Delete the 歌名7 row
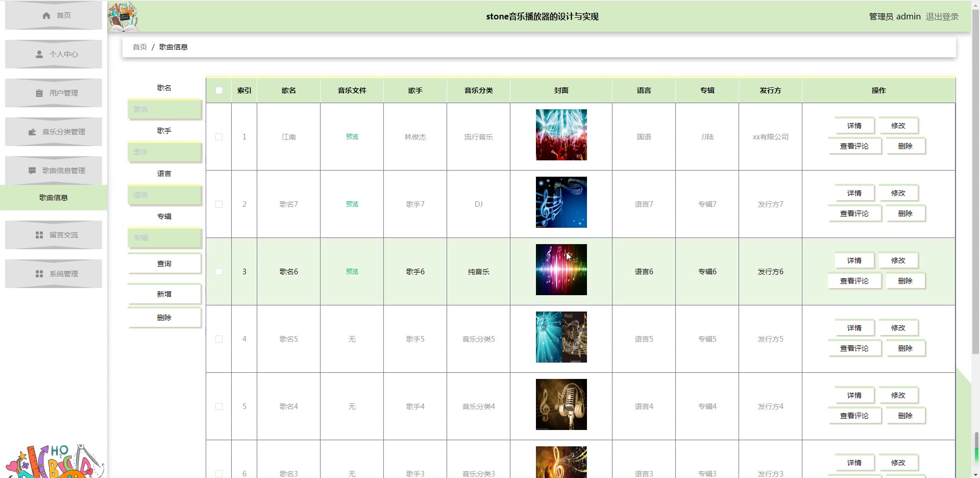 pos(905,213)
